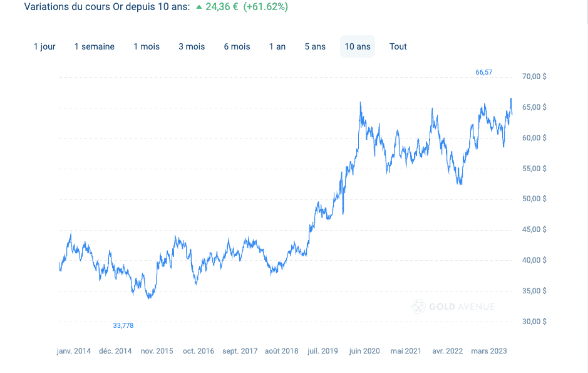Click the green upward triangle icon
Image resolution: width=588 pixels, height=373 pixels.
tap(199, 8)
